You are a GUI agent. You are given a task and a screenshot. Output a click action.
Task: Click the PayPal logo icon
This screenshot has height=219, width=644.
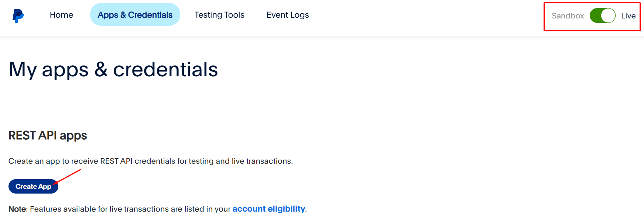pos(18,16)
